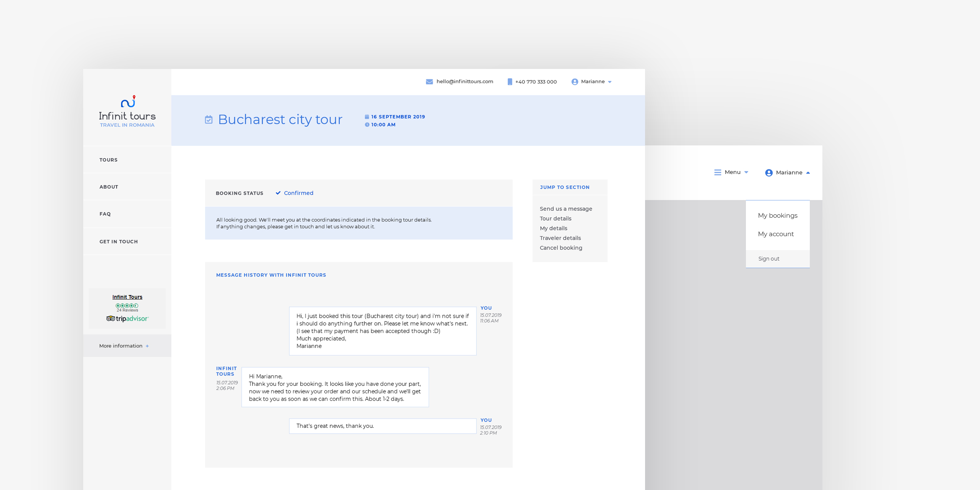The image size is (980, 490).
Task: Click Sign out
Action: [769, 259]
